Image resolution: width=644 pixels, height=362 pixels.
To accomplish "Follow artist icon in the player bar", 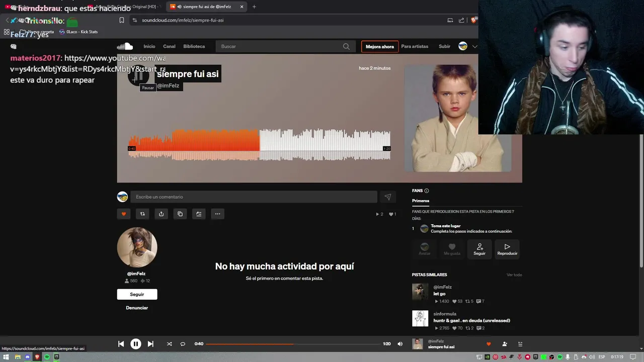I will [x=505, y=344].
